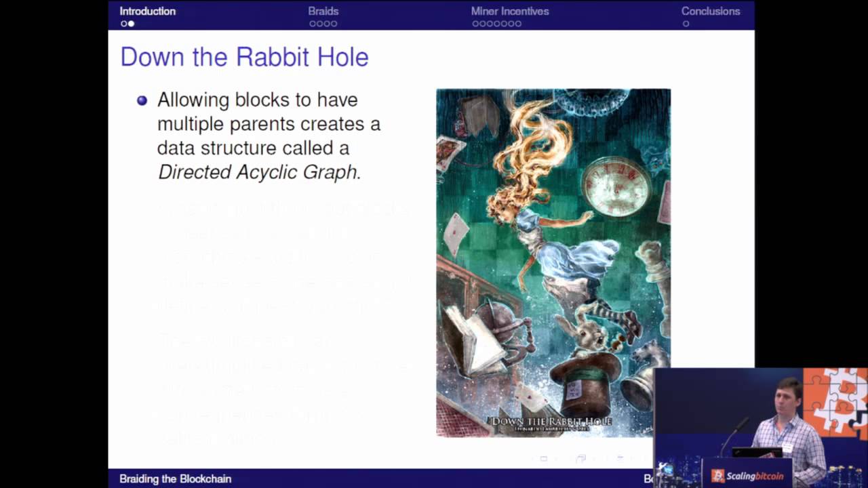The height and width of the screenshot is (488, 868).
Task: Go to the Miner Incentives section
Action: pos(510,11)
